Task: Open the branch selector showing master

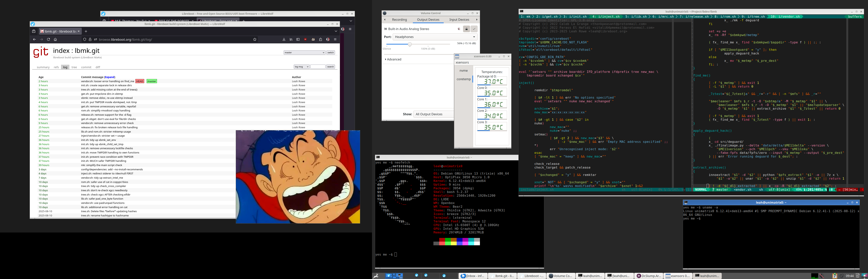Action: pyautogui.click(x=304, y=53)
